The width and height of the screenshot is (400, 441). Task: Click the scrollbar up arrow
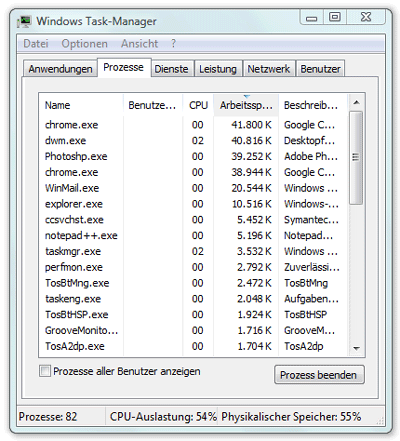[x=356, y=102]
